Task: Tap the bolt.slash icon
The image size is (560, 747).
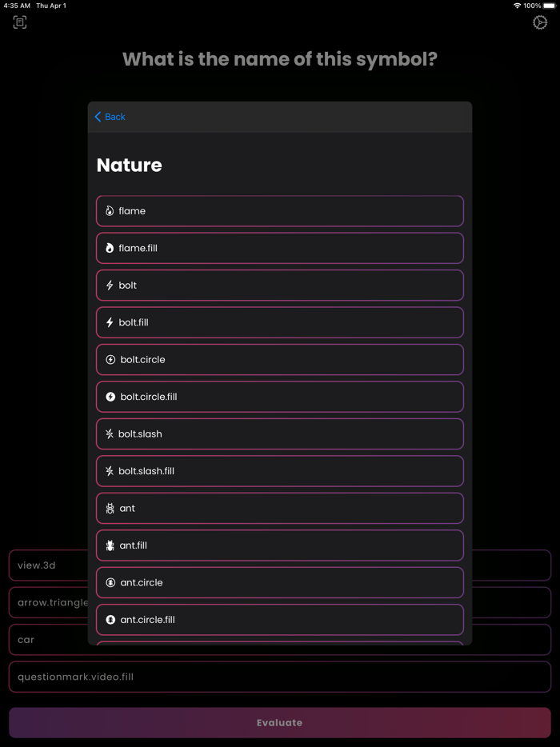Action: [110, 434]
